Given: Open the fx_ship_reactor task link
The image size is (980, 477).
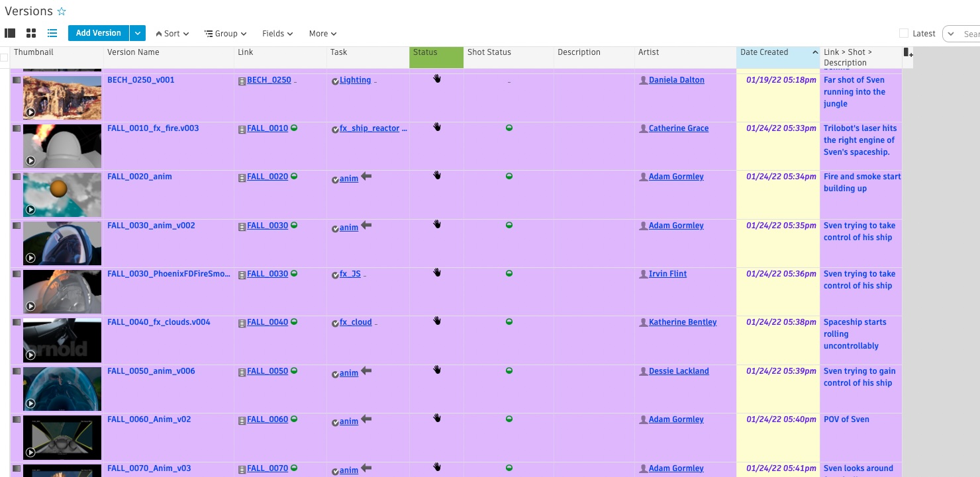Looking at the screenshot, I should coord(369,128).
